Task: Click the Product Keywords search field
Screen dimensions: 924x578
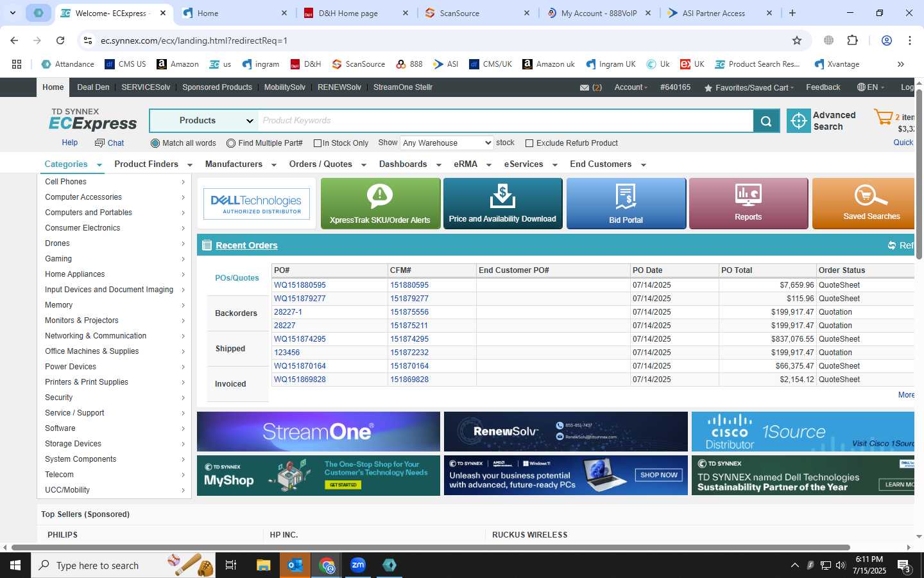Action: pos(505,121)
